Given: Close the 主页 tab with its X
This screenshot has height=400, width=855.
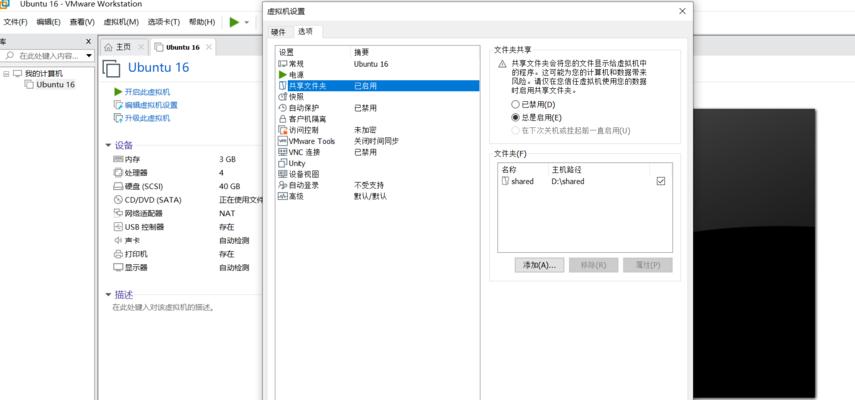Looking at the screenshot, I should (x=141, y=47).
